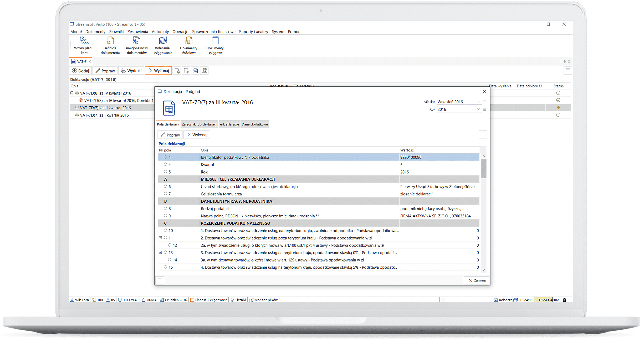The height and width of the screenshot is (350, 644).
Task: Open Funkcjonalności dokumentów toolbar item
Action: pyautogui.click(x=136, y=45)
